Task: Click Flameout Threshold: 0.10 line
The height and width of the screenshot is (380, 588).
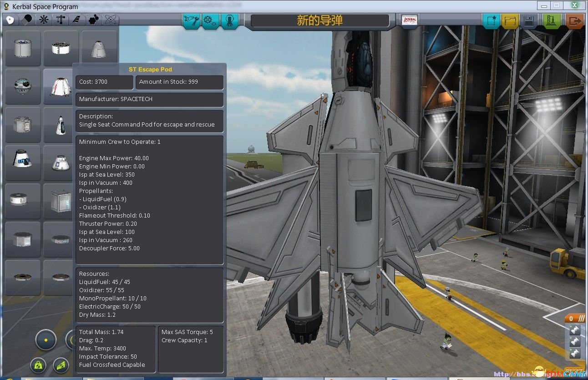Action: tap(115, 215)
